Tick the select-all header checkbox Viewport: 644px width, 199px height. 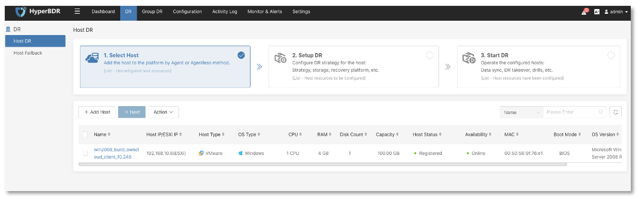point(85,134)
